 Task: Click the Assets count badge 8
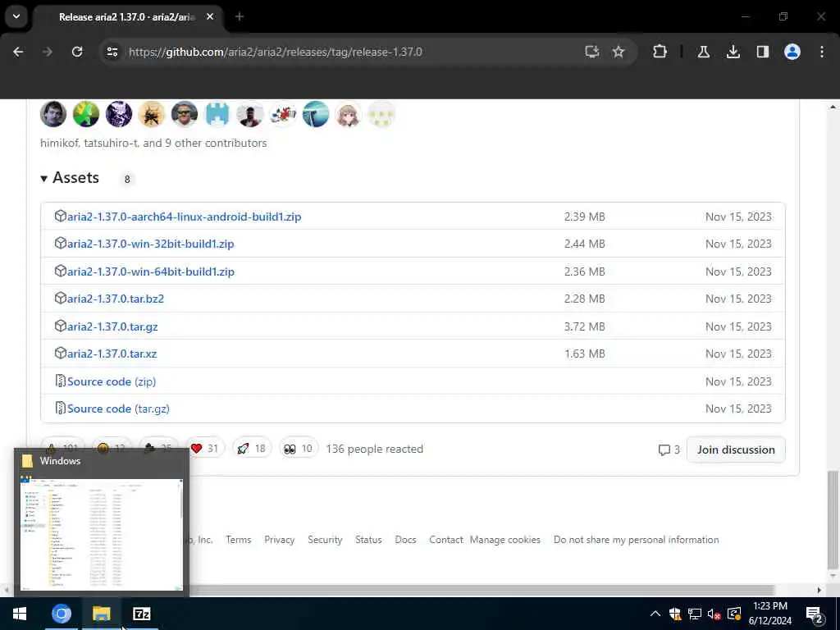click(x=127, y=179)
